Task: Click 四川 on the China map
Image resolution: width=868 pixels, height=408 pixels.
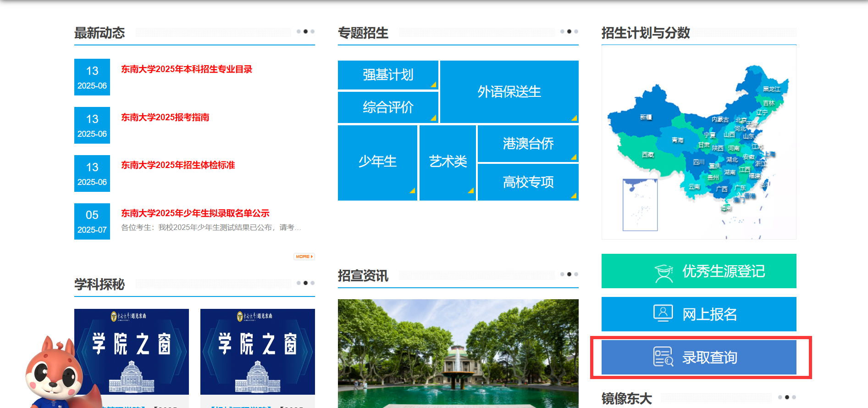Action: click(699, 162)
